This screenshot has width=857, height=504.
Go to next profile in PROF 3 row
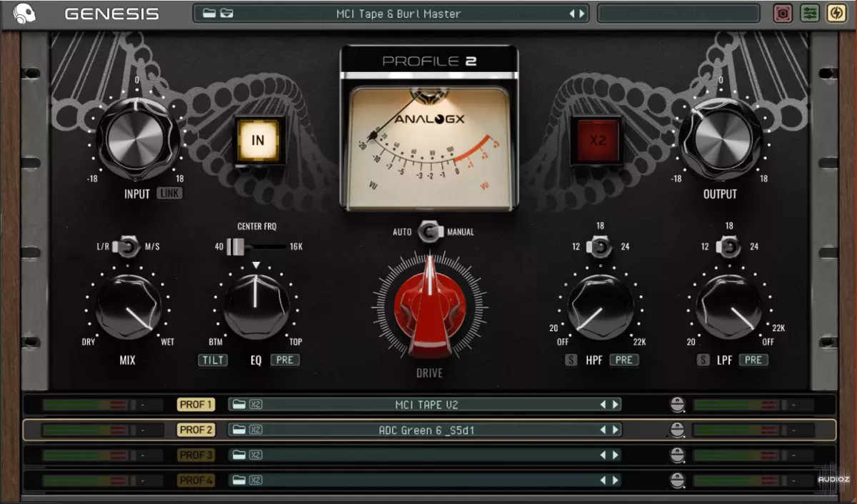tap(615, 455)
